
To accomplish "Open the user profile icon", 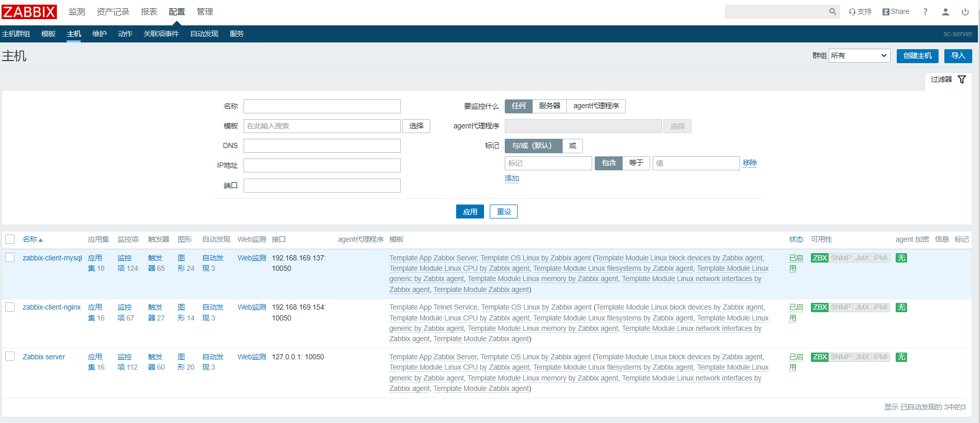I will 945,11.
